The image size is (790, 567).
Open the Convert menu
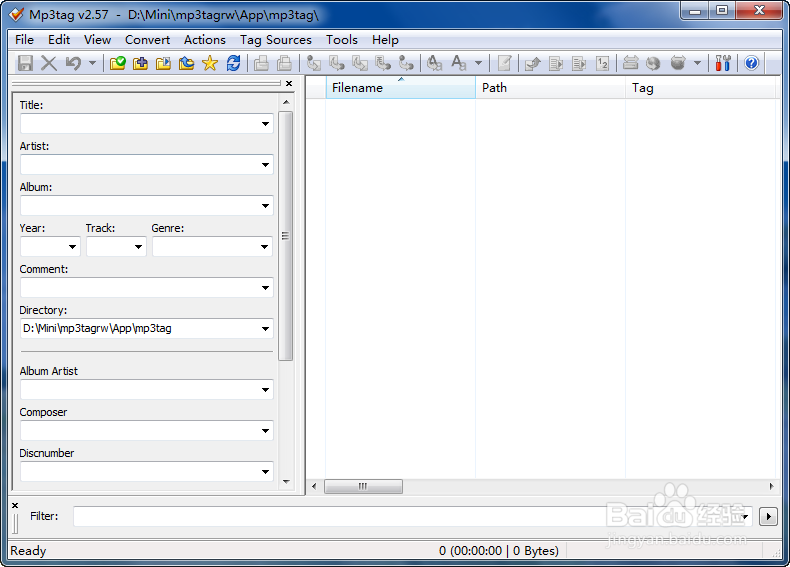pyautogui.click(x=148, y=40)
